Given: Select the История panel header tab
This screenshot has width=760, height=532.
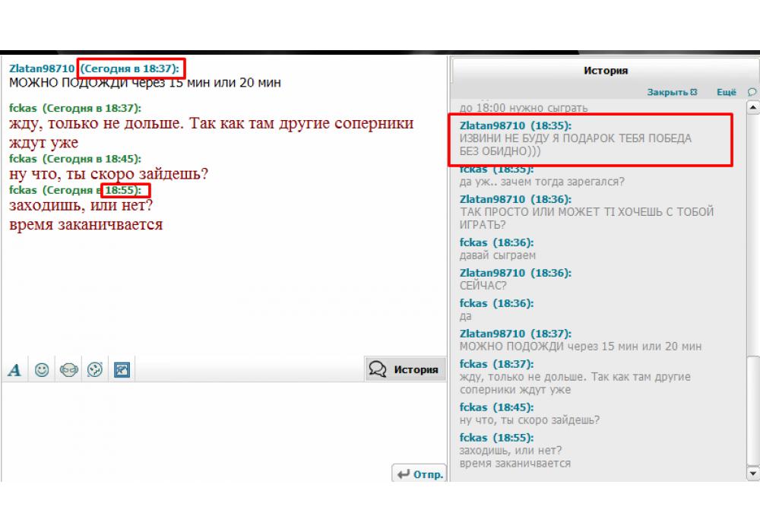Looking at the screenshot, I should (x=605, y=71).
